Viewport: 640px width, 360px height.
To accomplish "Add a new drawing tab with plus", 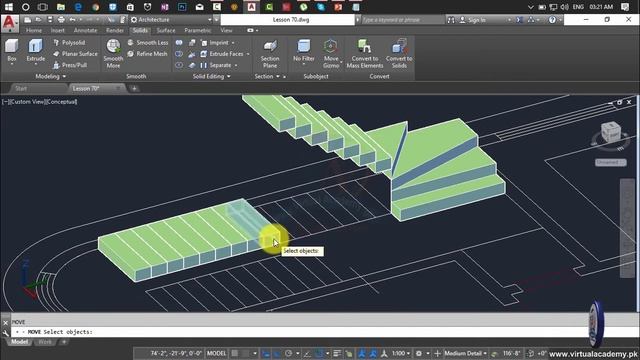I will 134,88.
